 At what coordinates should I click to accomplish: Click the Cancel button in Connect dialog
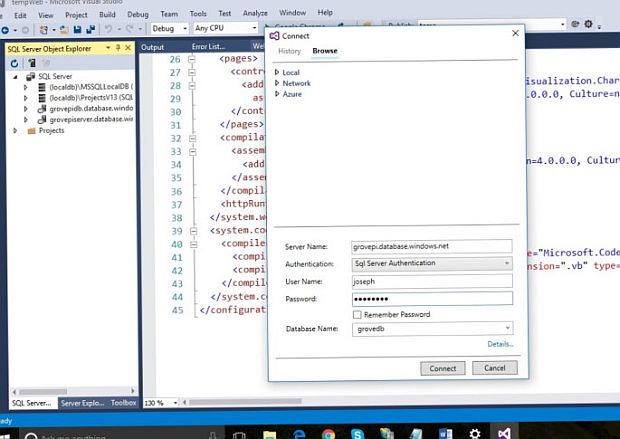click(x=495, y=368)
